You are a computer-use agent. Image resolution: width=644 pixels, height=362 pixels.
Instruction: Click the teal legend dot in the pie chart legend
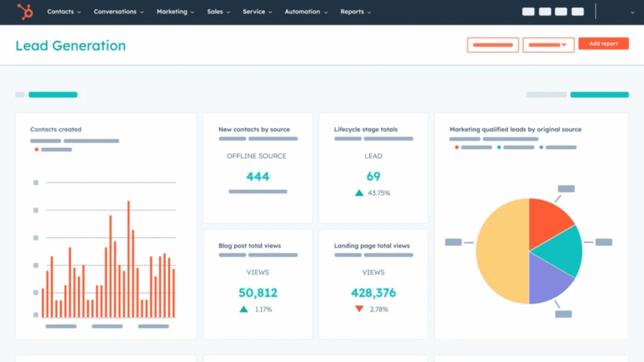(499, 147)
